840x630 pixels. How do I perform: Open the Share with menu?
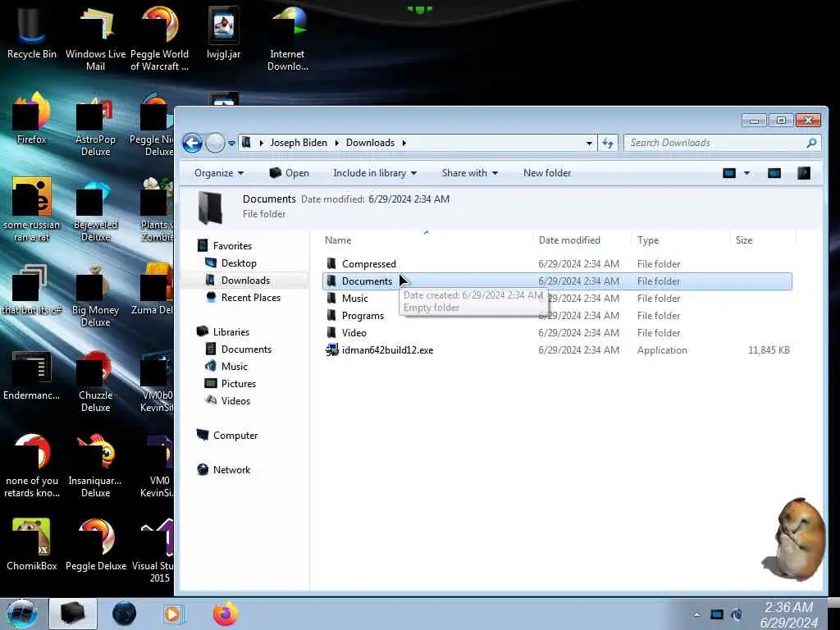470,173
